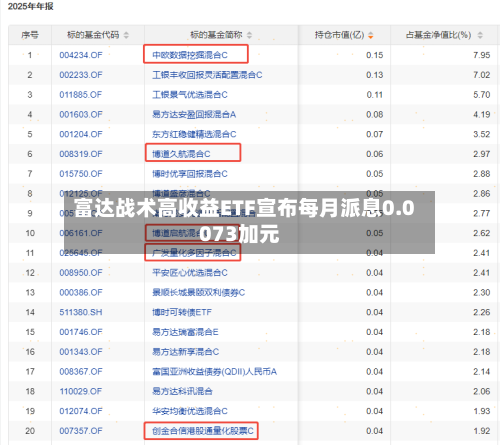
Task: Open fund code 002233.OF
Action: pyautogui.click(x=81, y=75)
